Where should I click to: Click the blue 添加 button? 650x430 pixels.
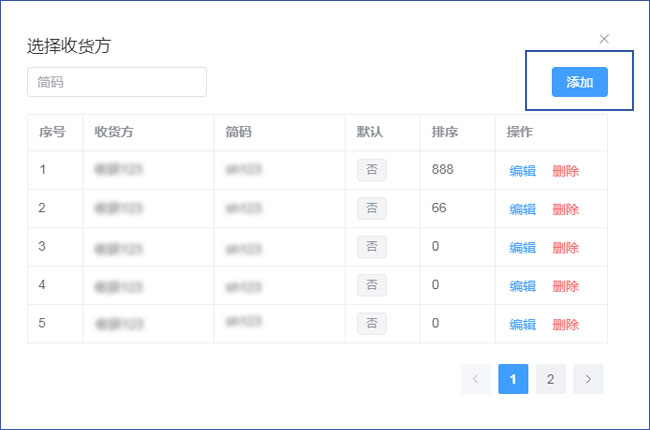579,82
